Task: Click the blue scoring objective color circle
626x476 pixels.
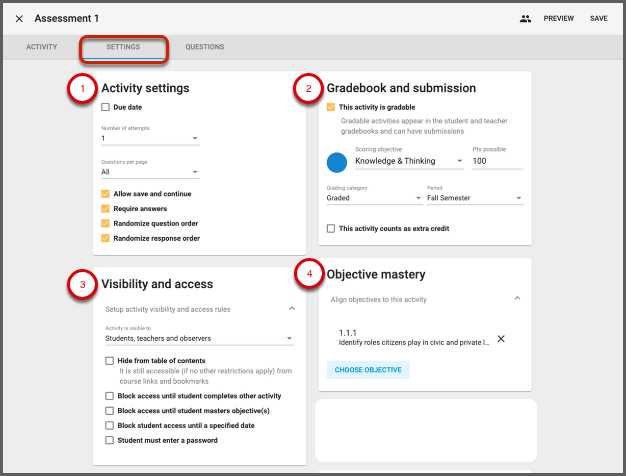Action: pyautogui.click(x=337, y=162)
